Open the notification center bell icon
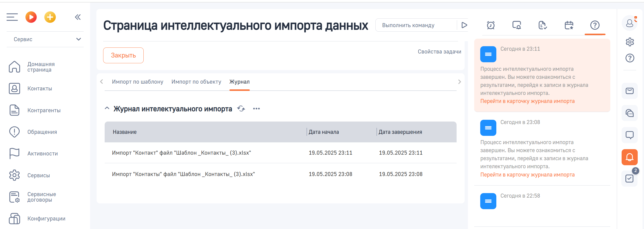644x229 pixels. 630,157
